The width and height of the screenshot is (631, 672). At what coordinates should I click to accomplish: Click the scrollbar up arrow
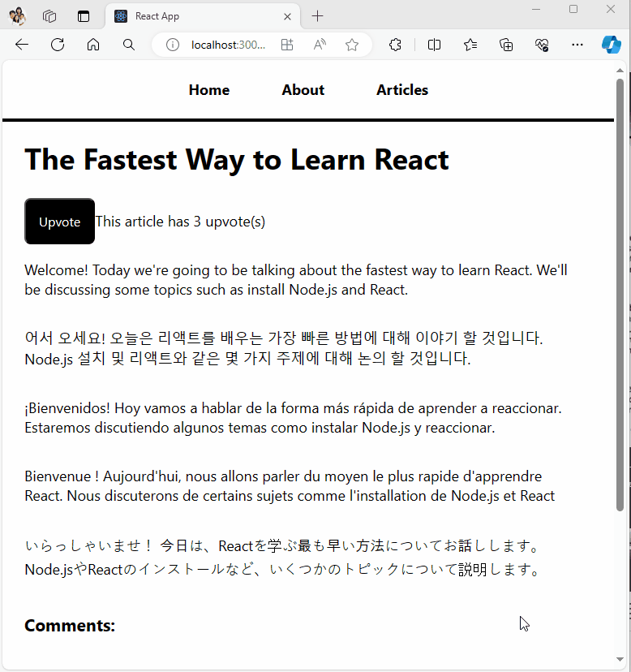pos(620,71)
